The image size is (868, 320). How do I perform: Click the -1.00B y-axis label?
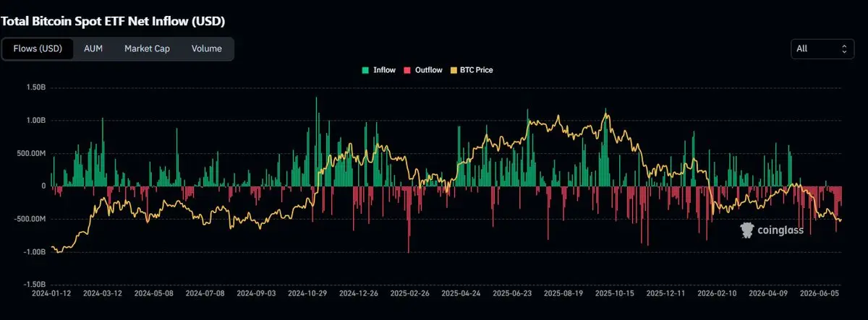34,251
